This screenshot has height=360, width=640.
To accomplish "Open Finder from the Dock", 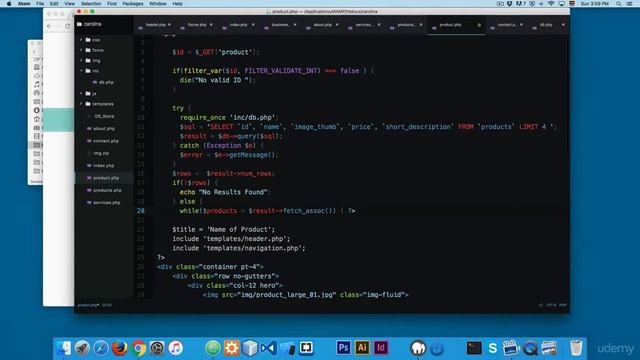I will tap(63, 348).
